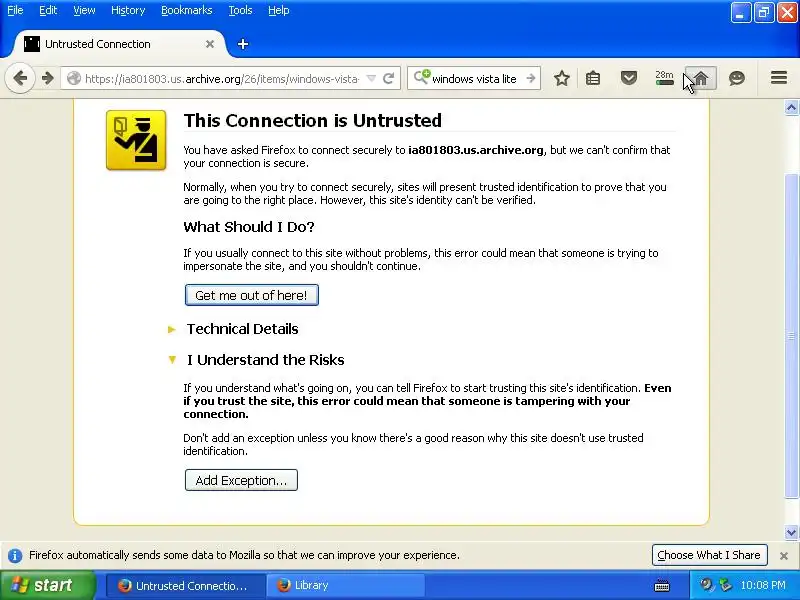Click the bold ia801803.us.archive.org text

pyautogui.click(x=476, y=150)
